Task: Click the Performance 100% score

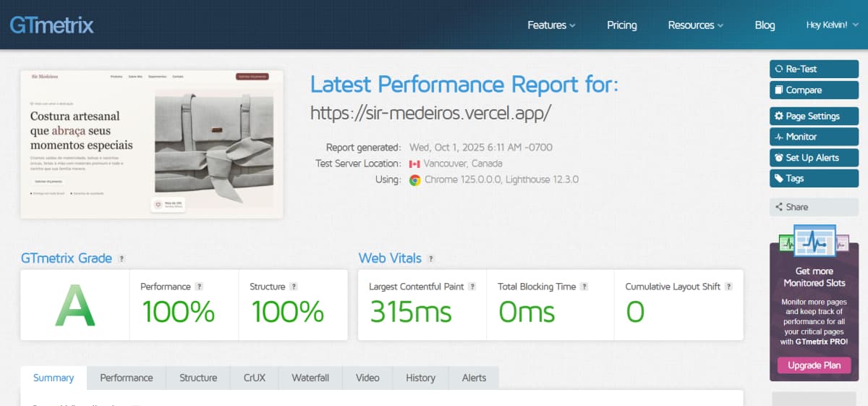Action: click(178, 312)
